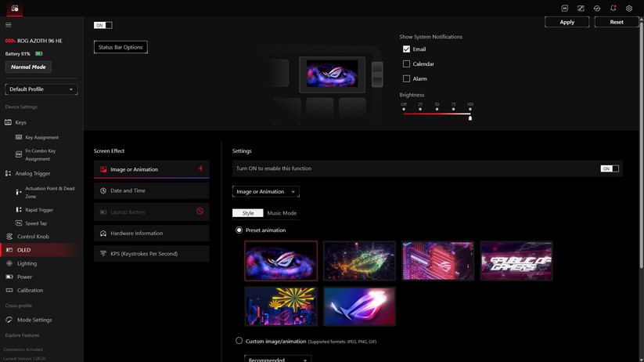Click the Hardware Information gauge icon
The width and height of the screenshot is (644, 362).
click(x=103, y=233)
